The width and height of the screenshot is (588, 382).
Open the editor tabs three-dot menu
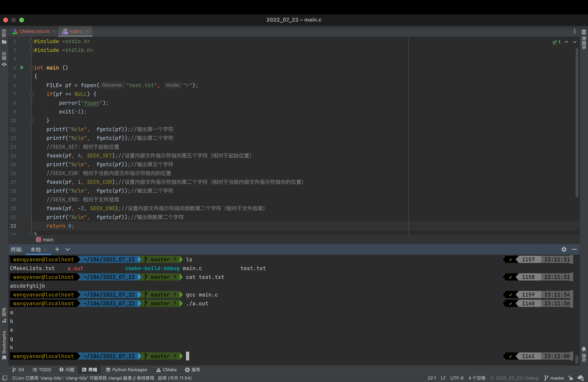point(575,31)
